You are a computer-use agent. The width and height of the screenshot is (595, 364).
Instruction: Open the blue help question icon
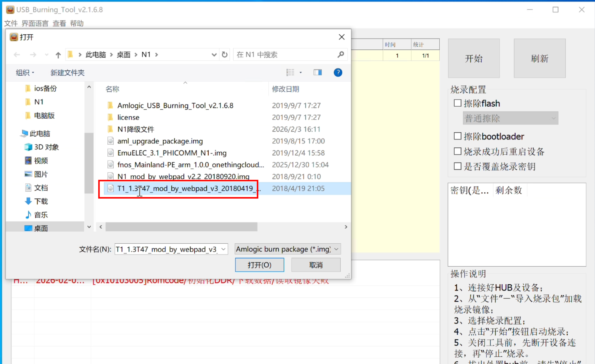click(338, 73)
